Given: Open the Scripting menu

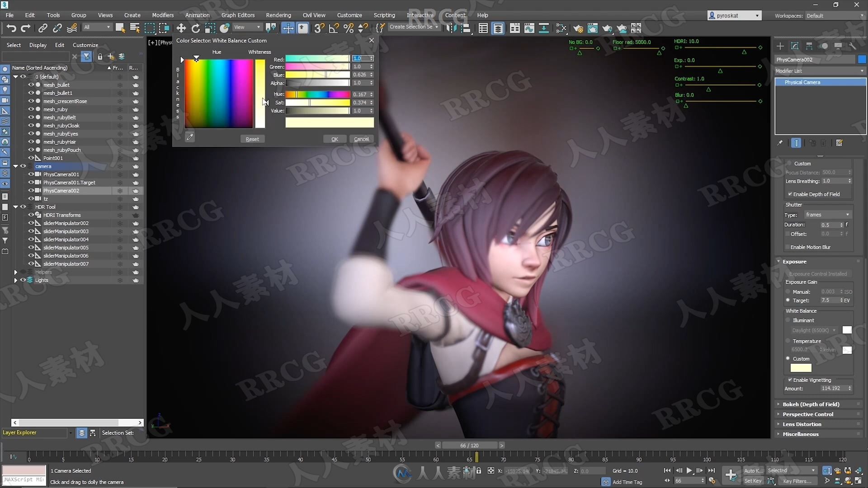Looking at the screenshot, I should tap(384, 15).
